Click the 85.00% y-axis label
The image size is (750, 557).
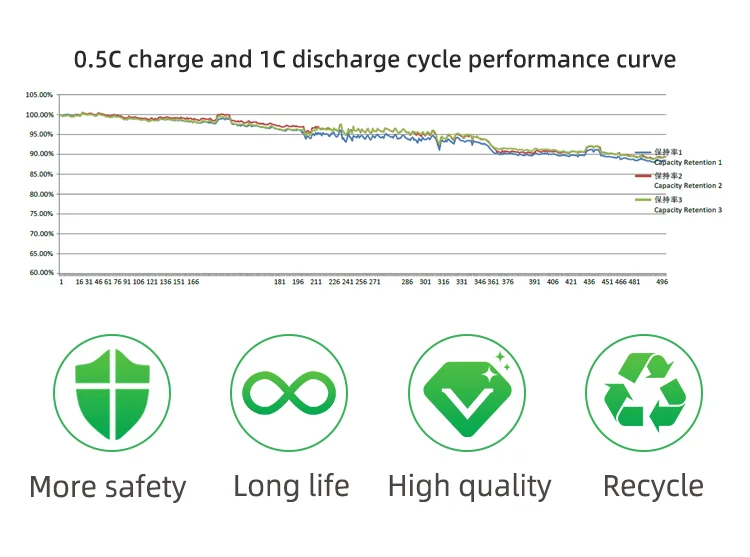41,175
